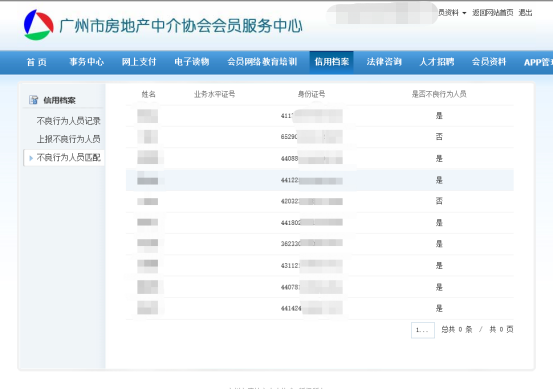This screenshot has height=390, width=553.
Task: Open 上报不良行为人员 in sidebar
Action: (68, 139)
